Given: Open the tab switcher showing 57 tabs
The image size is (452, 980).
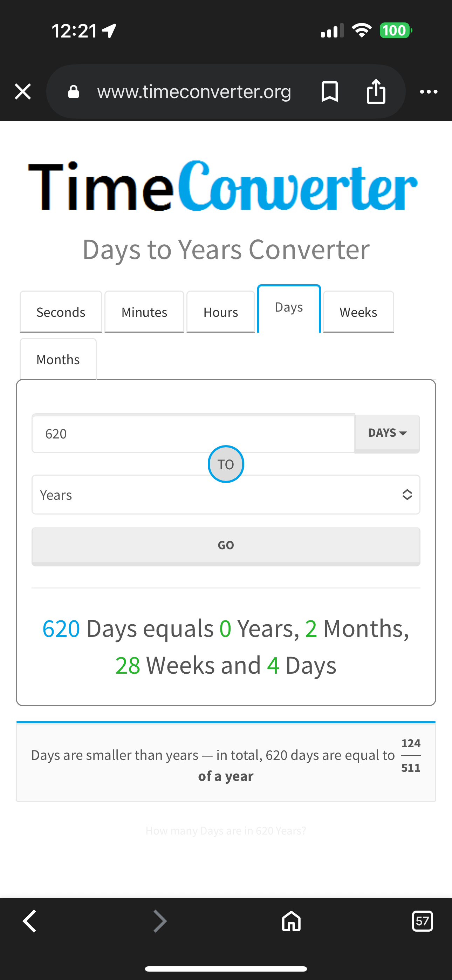Looking at the screenshot, I should coord(422,921).
